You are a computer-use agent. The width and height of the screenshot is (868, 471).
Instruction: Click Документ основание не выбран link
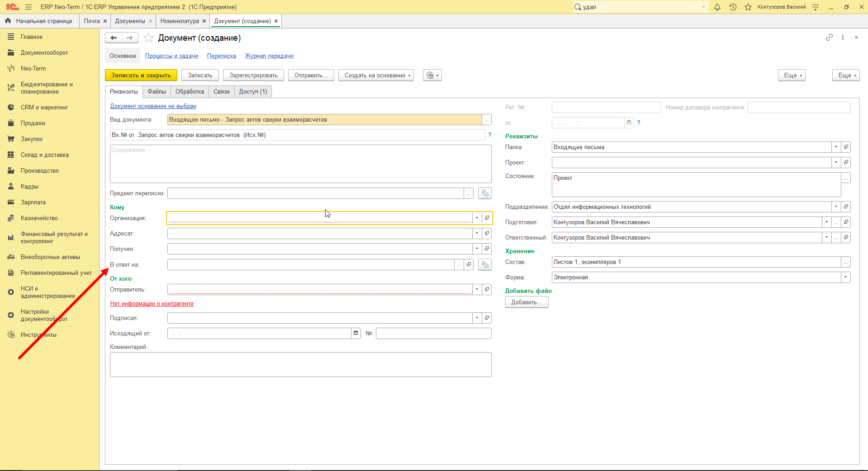point(153,106)
